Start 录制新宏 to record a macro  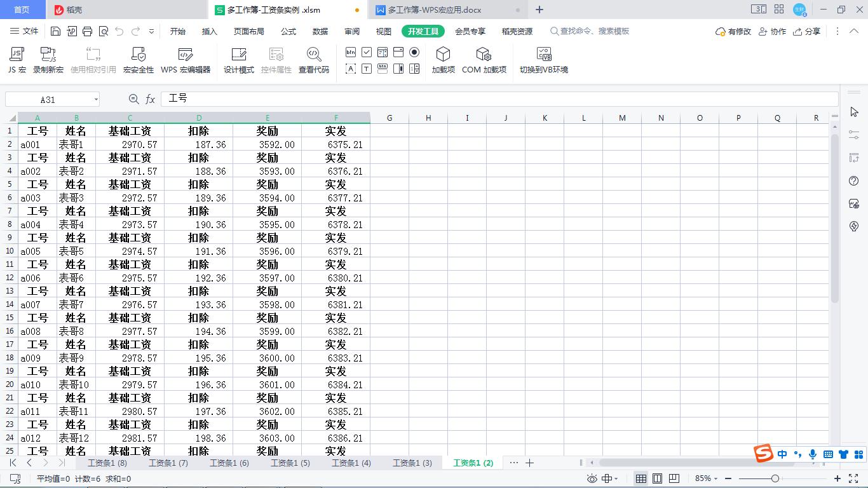click(x=48, y=59)
